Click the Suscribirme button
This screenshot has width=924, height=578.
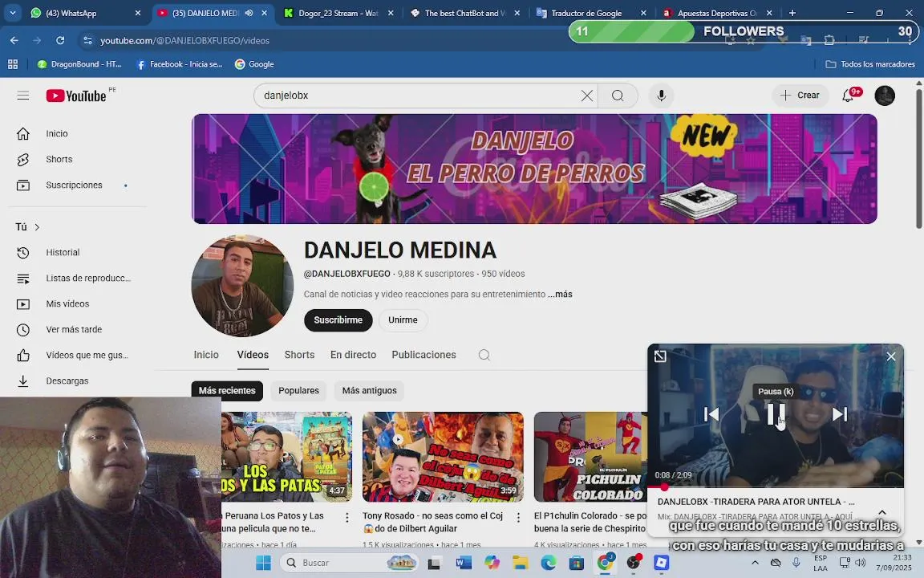pos(338,320)
